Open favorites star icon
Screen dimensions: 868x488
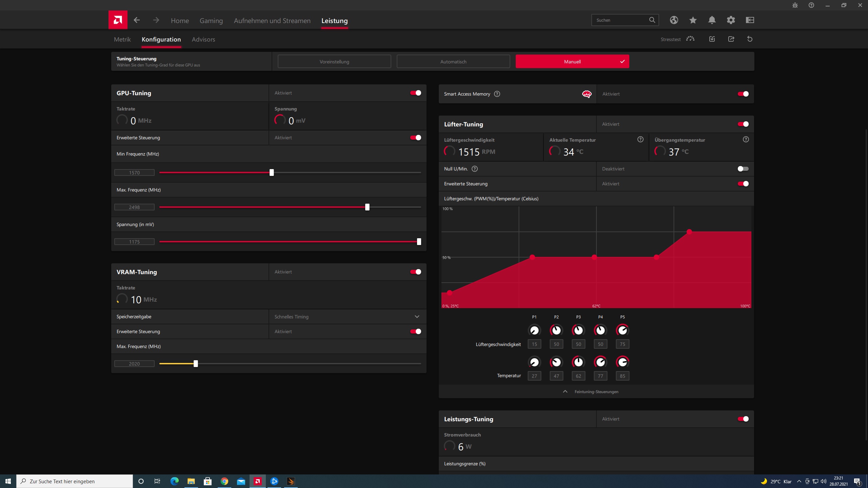pos(693,20)
